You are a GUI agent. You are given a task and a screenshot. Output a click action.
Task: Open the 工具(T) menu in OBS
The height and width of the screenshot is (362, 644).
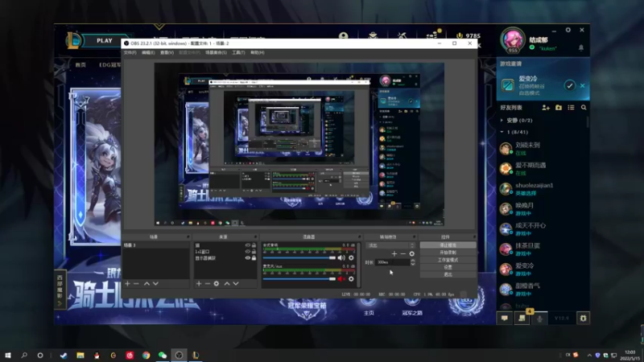click(x=238, y=52)
